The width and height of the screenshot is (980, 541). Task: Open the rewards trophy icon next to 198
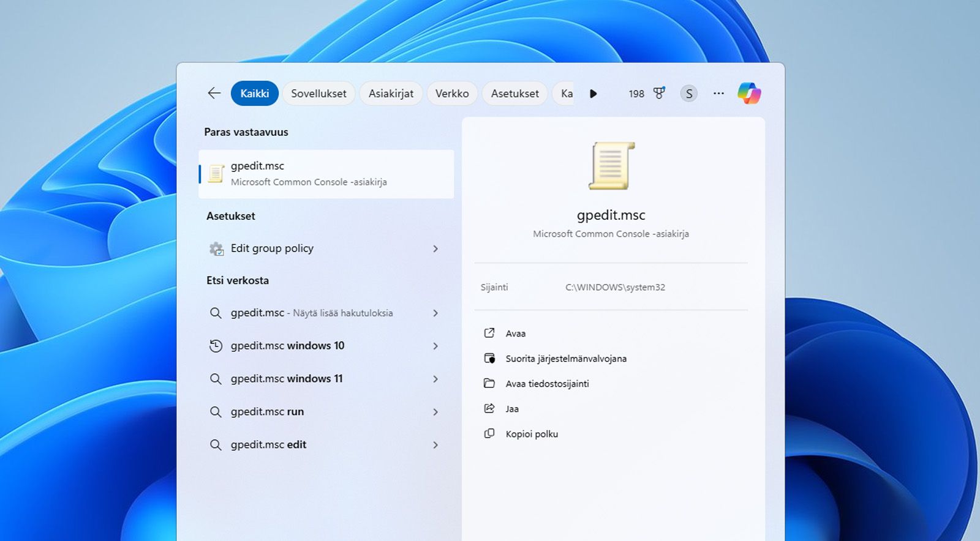(x=659, y=93)
